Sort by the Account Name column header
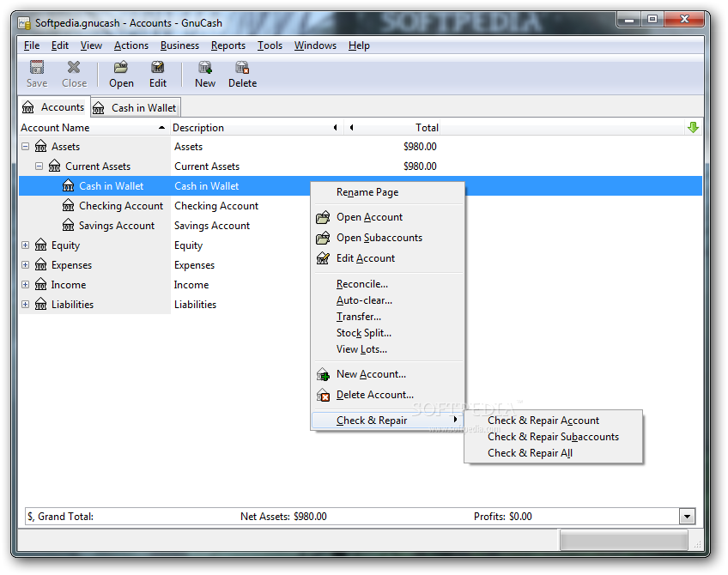 94,128
